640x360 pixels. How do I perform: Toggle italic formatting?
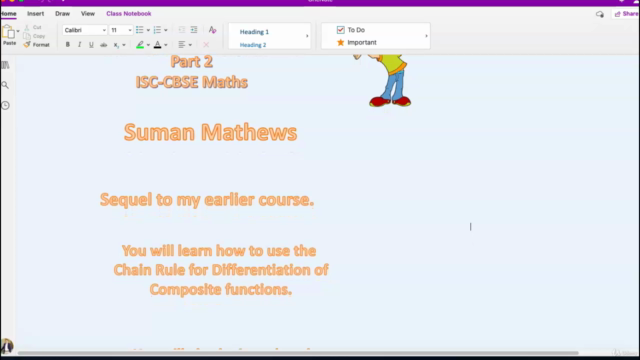(x=80, y=45)
